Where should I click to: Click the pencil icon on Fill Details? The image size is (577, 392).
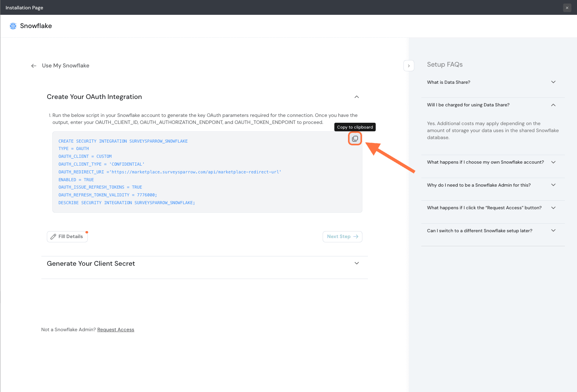[53, 237]
